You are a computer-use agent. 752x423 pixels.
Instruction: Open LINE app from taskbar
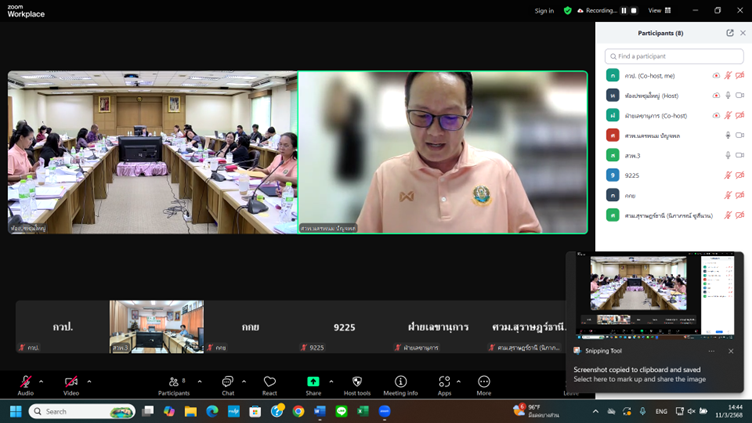pos(341,411)
